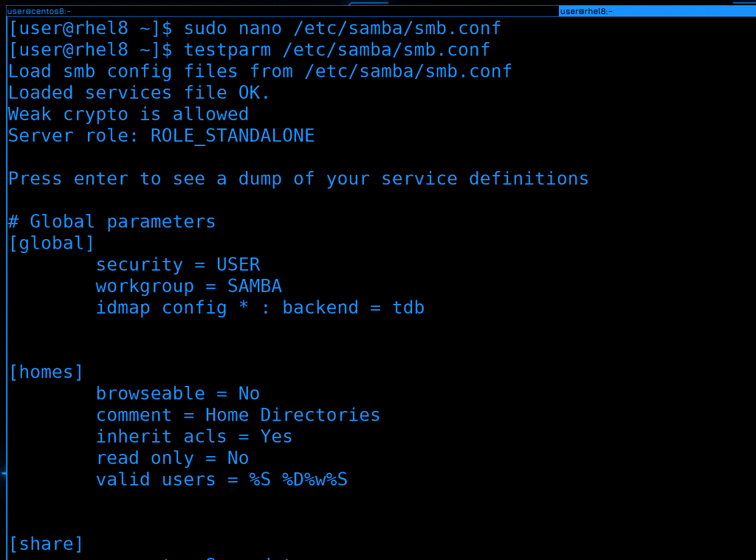Click the ROLE_STANDALONE server role text

[233, 136]
